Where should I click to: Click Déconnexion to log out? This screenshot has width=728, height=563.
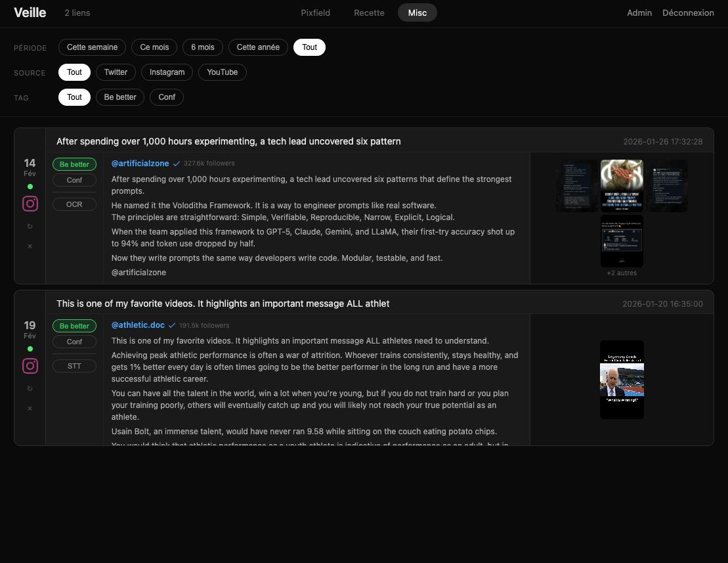(x=688, y=12)
